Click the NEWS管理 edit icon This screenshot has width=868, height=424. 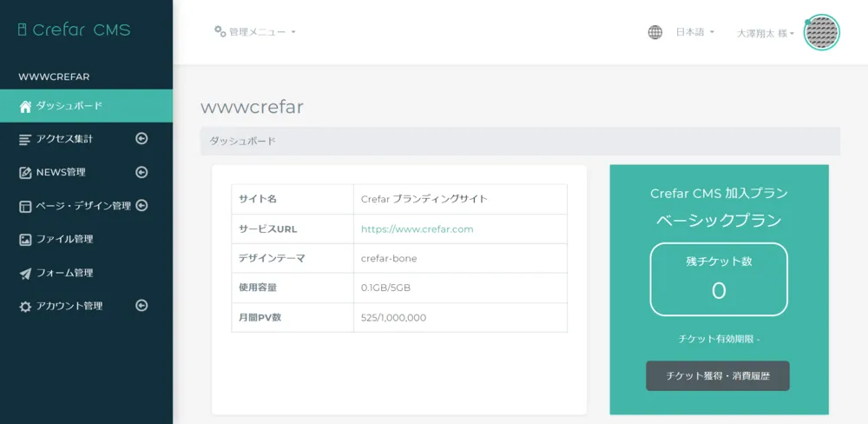tap(25, 173)
